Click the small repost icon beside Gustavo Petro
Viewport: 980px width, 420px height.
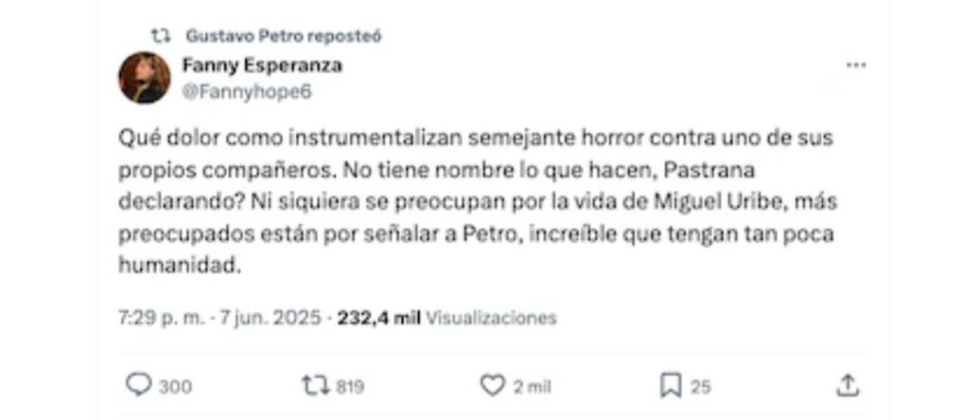pos(161,36)
